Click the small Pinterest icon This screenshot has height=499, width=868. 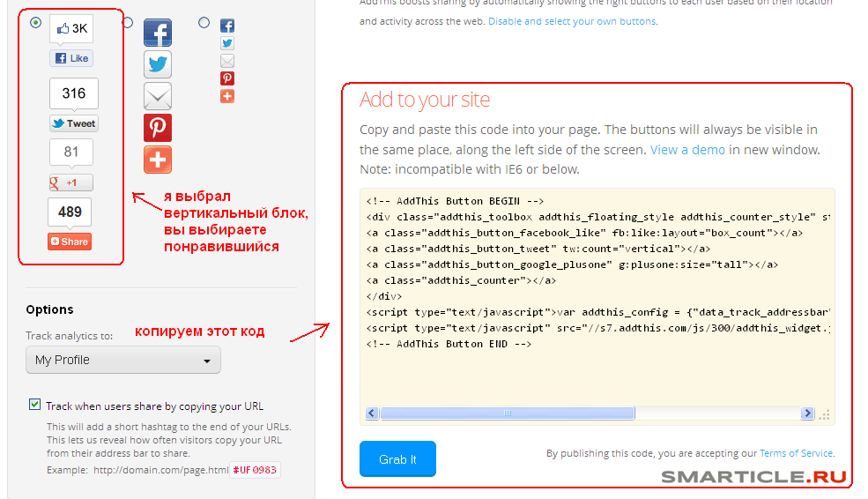pos(227,78)
